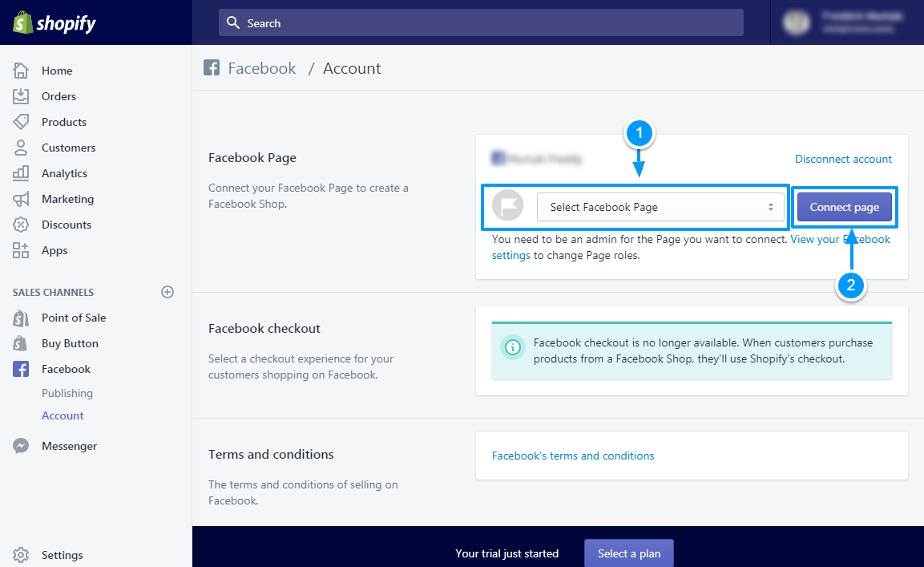Click the search magnifier icon

[x=232, y=22]
